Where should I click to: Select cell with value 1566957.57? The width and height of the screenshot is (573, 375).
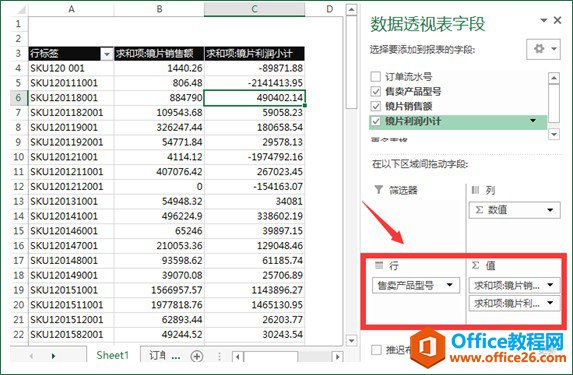pos(159,290)
